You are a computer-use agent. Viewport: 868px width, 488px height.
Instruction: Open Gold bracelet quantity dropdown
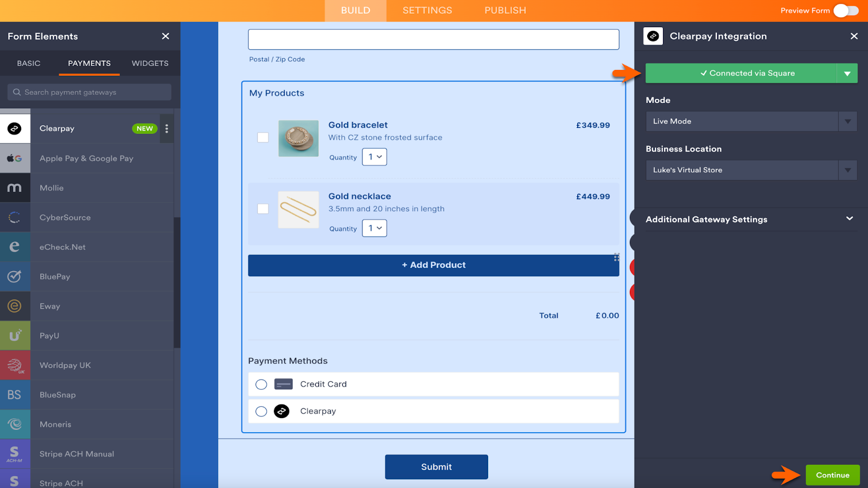(x=374, y=157)
